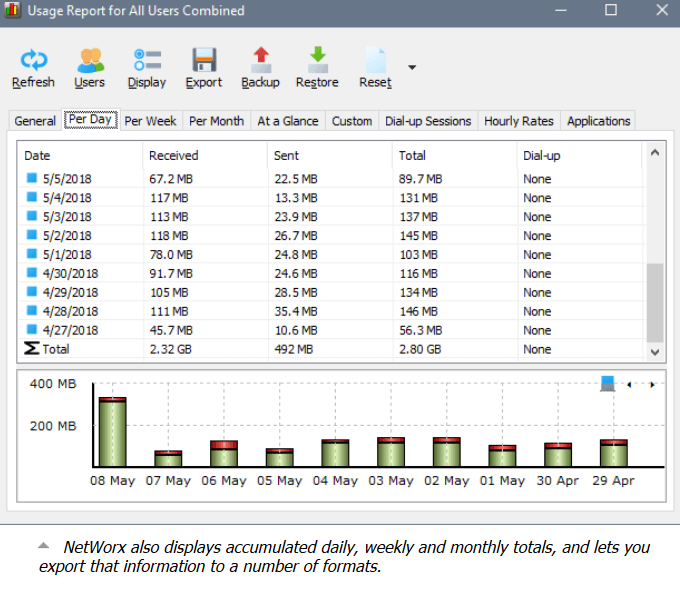
Task: Click the blue monitor icon in chart
Action: pyautogui.click(x=607, y=384)
